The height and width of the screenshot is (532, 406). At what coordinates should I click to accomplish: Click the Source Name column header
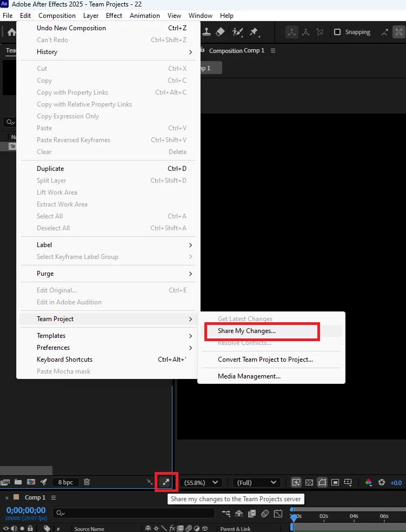(x=89, y=529)
